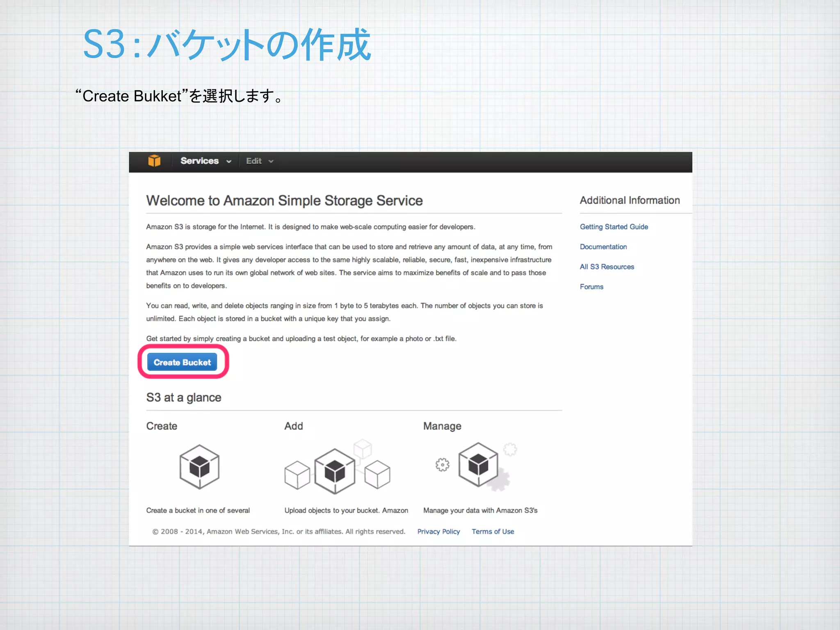The width and height of the screenshot is (840, 630).
Task: Click the 'S3 at a glance' heading
Action: pyautogui.click(x=184, y=397)
